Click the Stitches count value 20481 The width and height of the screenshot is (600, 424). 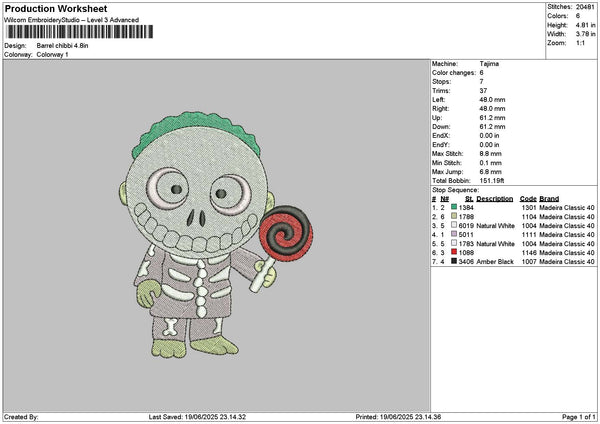(586, 6)
